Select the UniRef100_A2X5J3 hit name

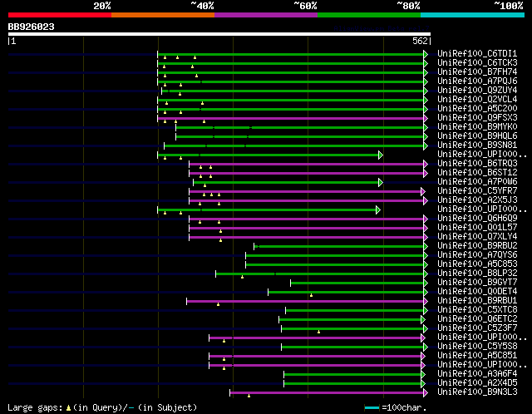(477, 200)
